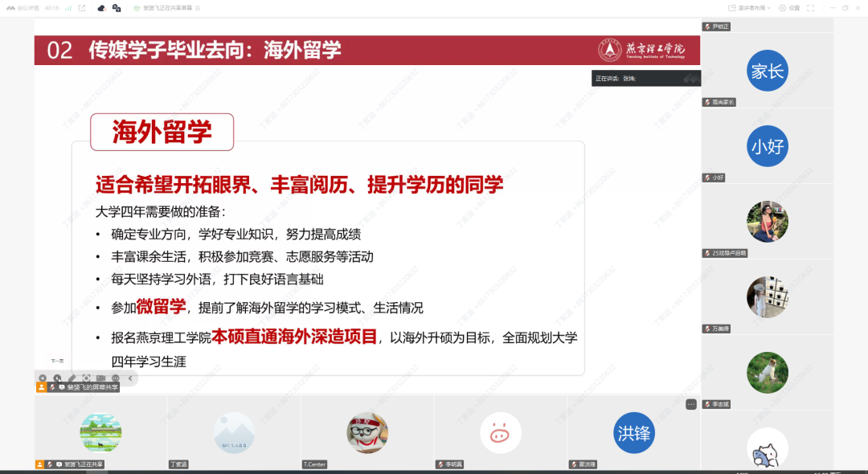Enter fullscreen mode via the fullscreen icon
The image size is (868, 474).
click(810, 8)
